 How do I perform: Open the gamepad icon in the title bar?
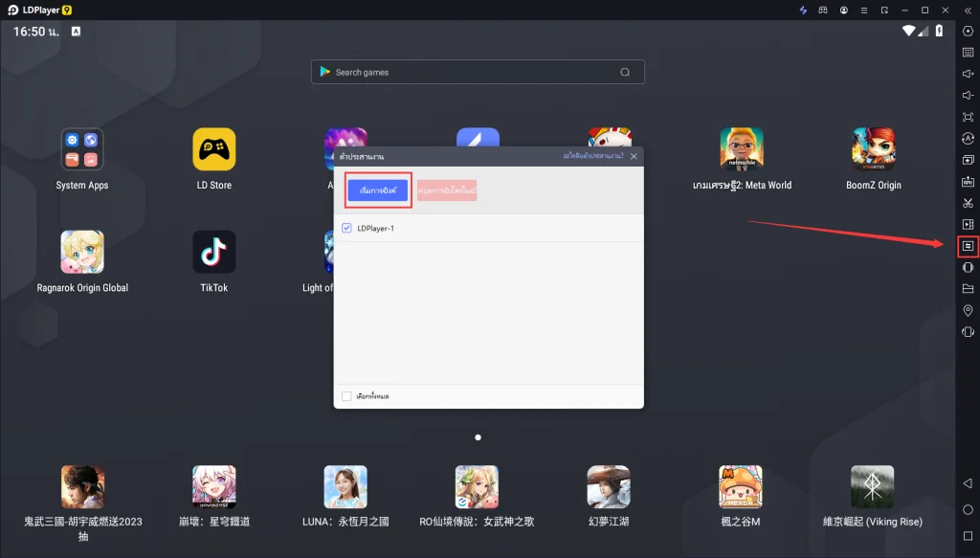pos(823,10)
